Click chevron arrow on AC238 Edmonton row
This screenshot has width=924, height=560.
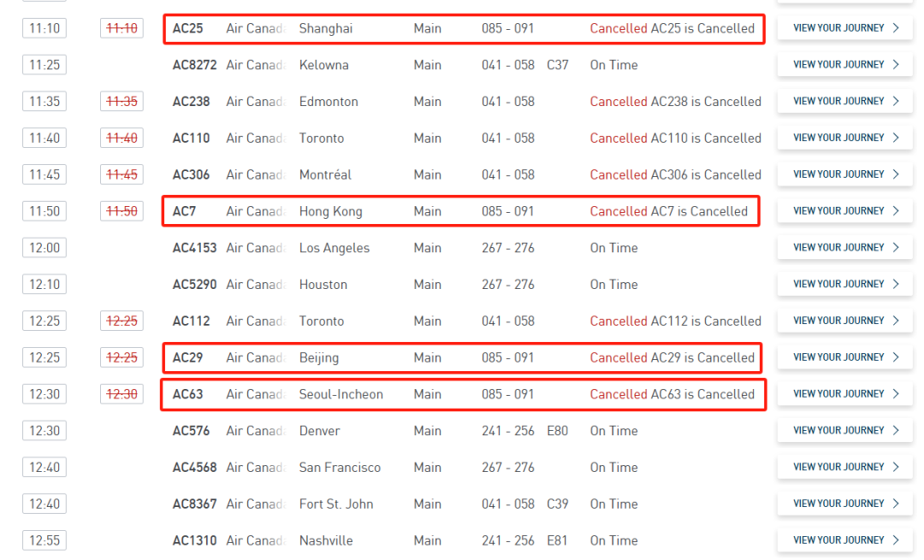896,101
